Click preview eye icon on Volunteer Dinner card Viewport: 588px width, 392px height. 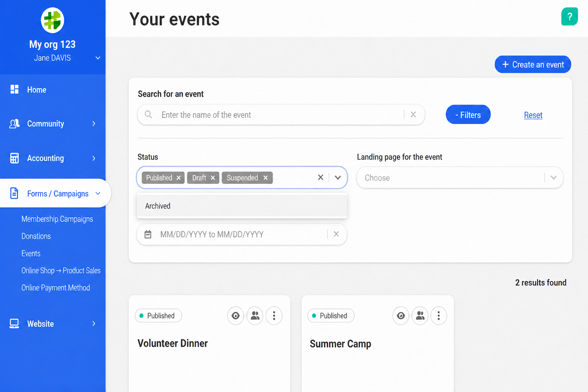235,316
